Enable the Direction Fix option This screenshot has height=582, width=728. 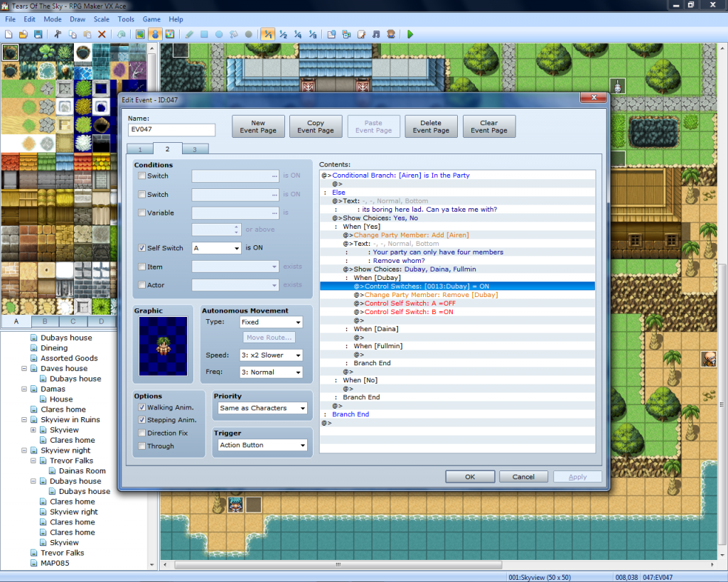[142, 433]
